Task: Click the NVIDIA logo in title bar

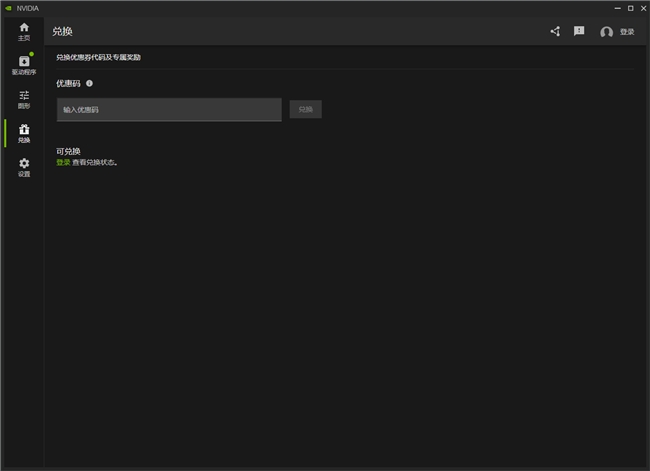Action: pos(8,8)
